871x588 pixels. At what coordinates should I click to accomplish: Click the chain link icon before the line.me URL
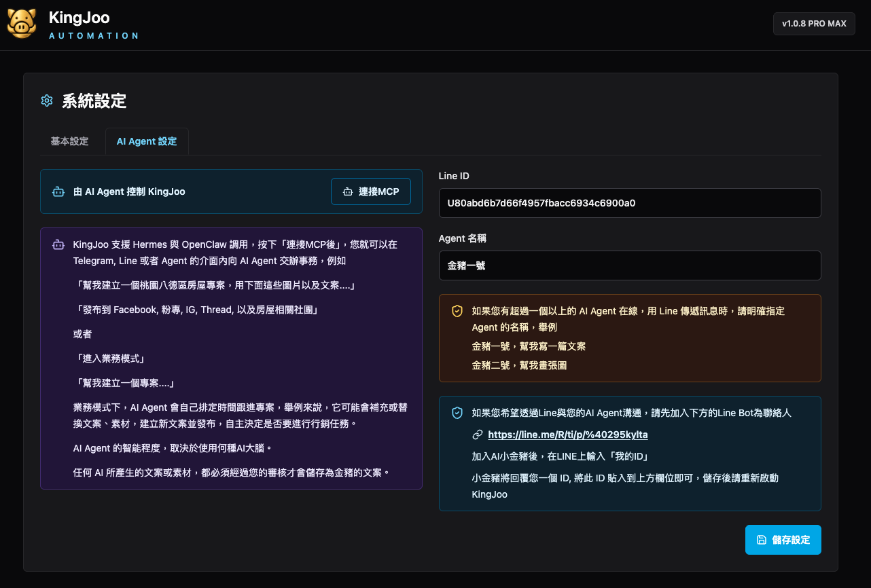click(478, 435)
